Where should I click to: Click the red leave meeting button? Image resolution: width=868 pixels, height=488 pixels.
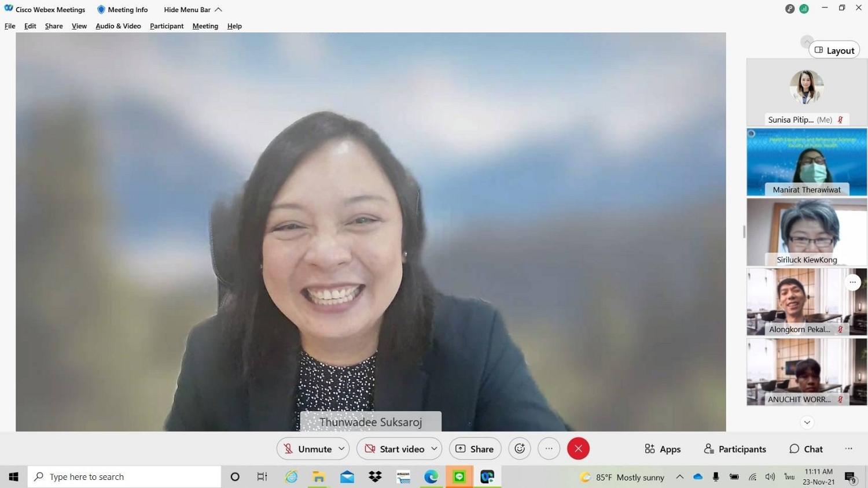(578, 449)
